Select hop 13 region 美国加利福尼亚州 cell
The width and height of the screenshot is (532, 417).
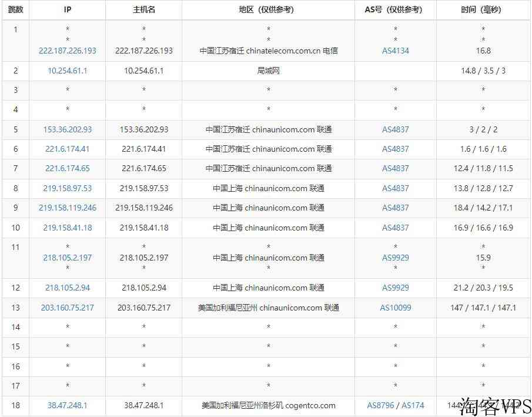coord(269,308)
